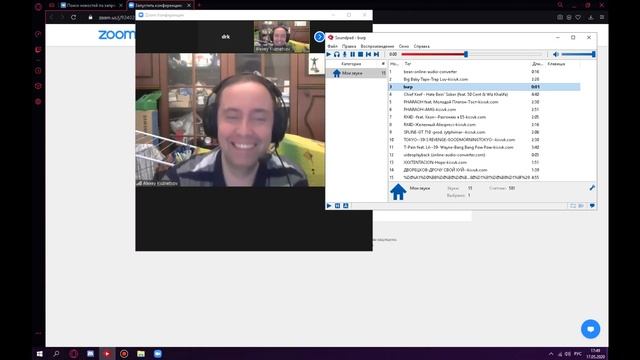Click the language indicator РУС in tray
Screen dimensions: 640x360
click(x=578, y=354)
